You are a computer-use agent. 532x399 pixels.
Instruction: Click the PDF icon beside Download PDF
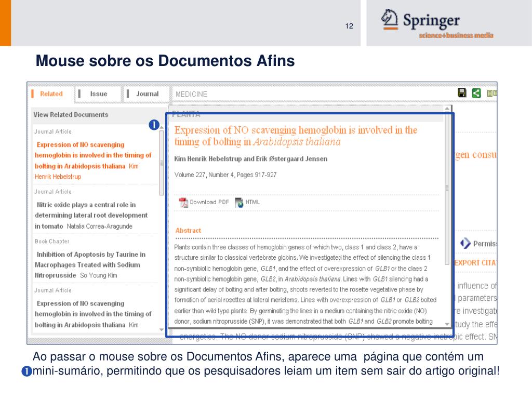(183, 203)
